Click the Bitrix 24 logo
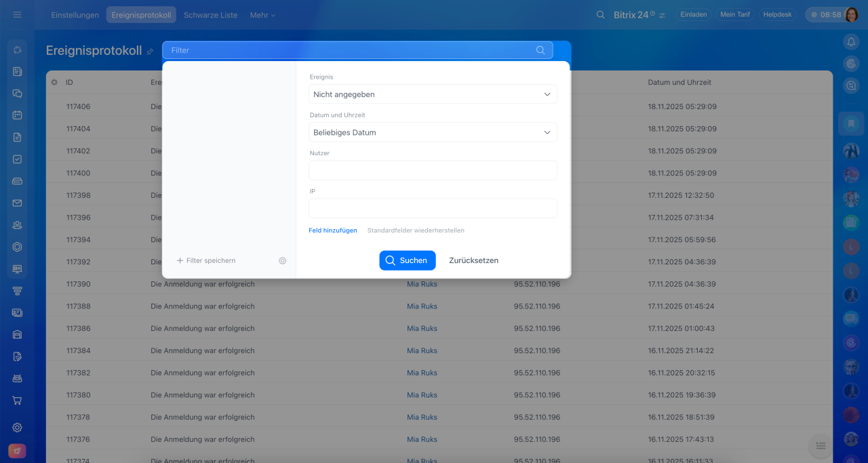 coord(634,14)
